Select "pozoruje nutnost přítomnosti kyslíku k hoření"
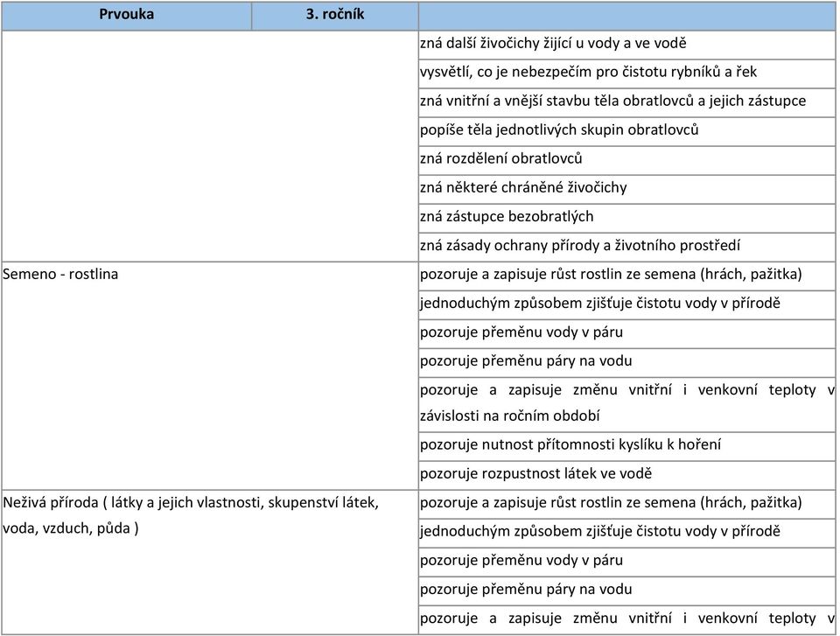The image size is (840, 636). pos(626,446)
